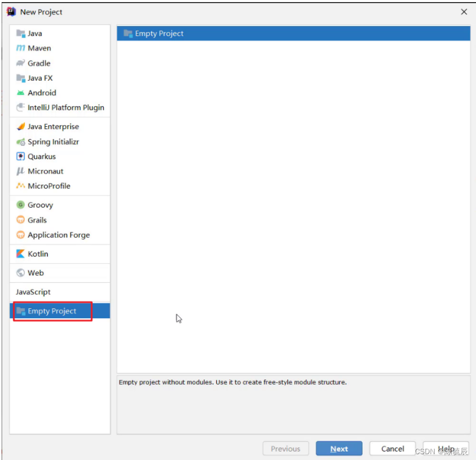Select the Micronaut label
Image resolution: width=476 pixels, height=460 pixels.
(46, 171)
